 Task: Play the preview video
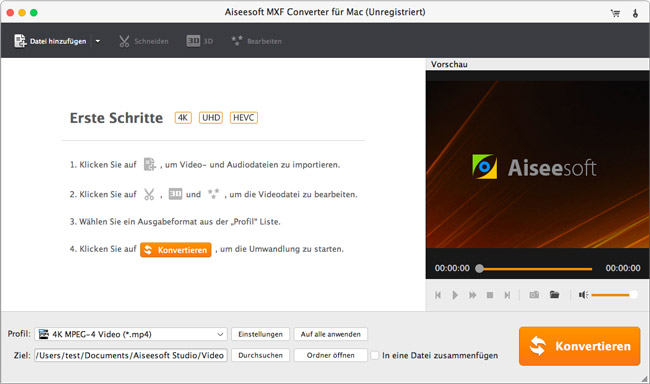coord(455,295)
